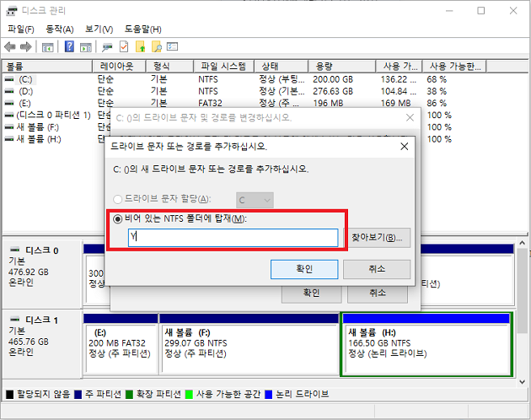
Task: Sort by the 파일 시스템 column header
Action: coord(224,67)
